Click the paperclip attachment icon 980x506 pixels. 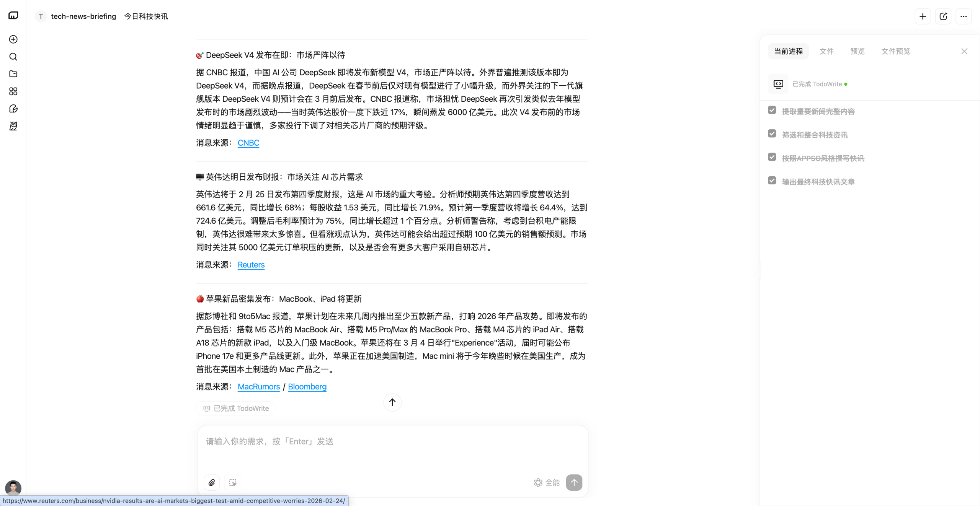point(212,482)
